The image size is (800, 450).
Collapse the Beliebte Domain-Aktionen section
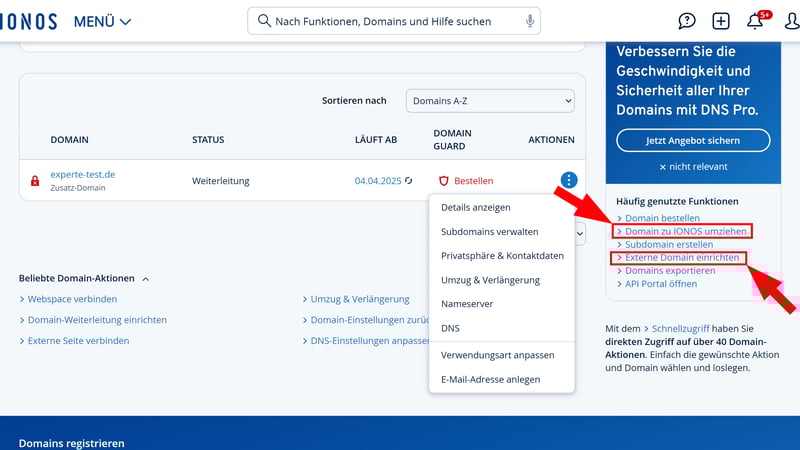click(x=145, y=279)
